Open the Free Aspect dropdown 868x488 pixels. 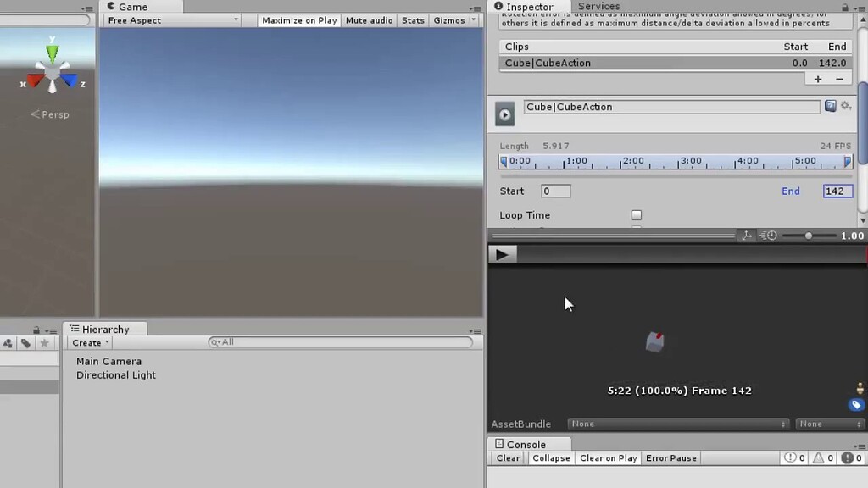(x=170, y=19)
